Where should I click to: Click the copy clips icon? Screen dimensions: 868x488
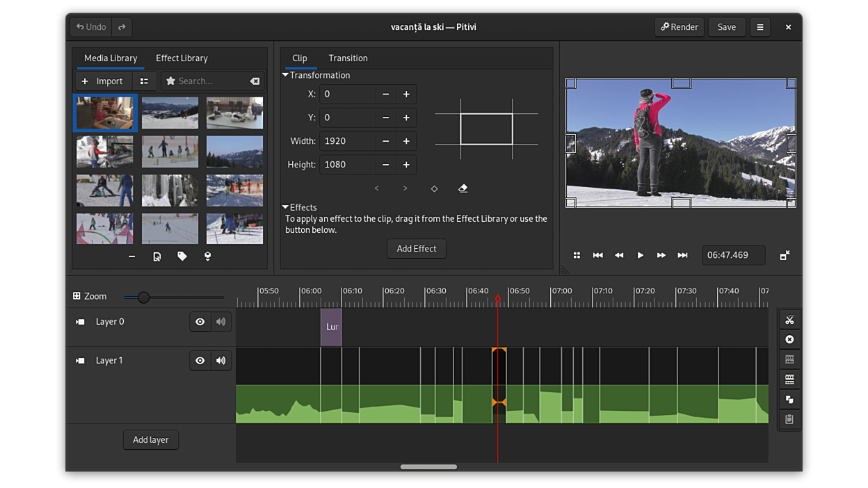click(x=789, y=400)
